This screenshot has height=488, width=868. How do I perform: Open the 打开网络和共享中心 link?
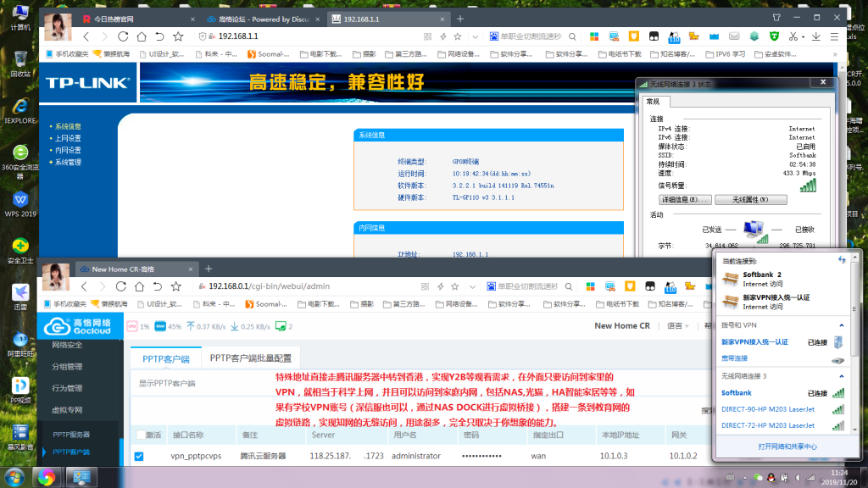pos(787,446)
